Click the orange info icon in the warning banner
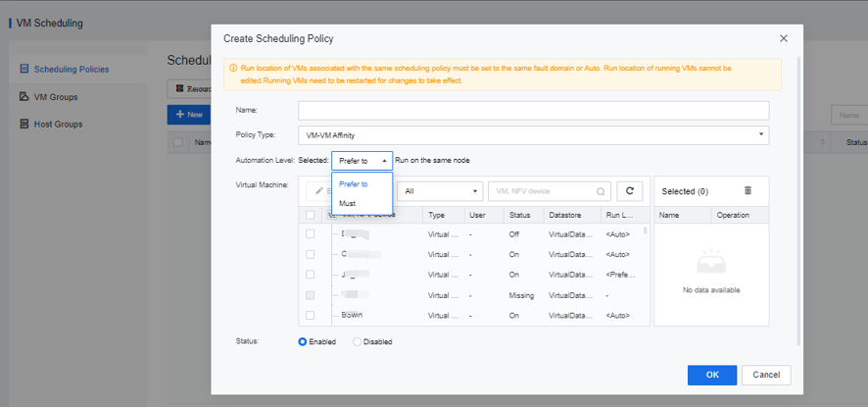Image resolution: width=868 pixels, height=408 pixels. click(233, 69)
